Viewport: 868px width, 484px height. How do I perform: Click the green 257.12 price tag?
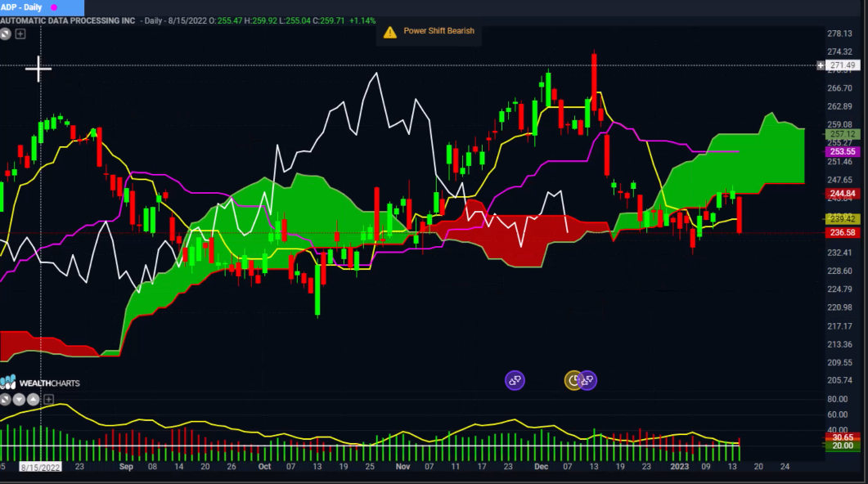(843, 134)
